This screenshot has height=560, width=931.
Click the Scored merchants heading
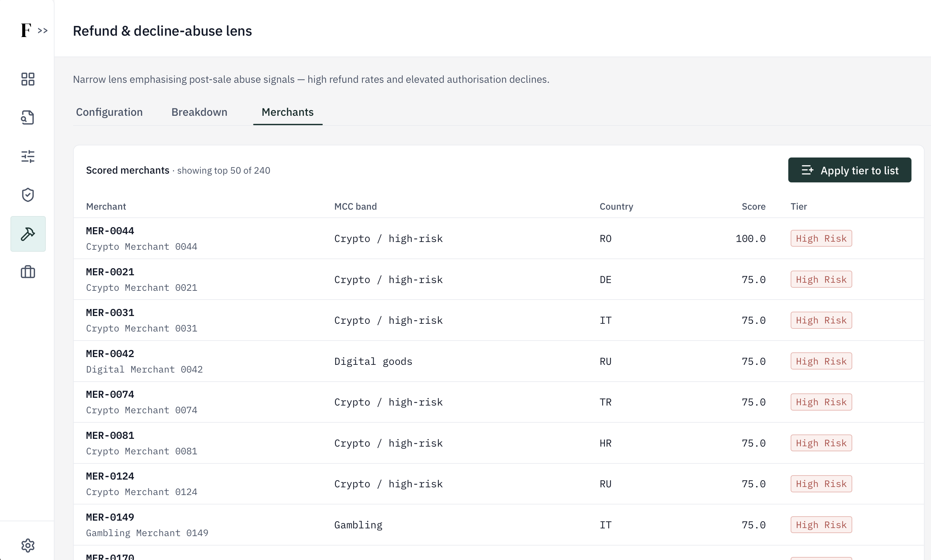(x=128, y=170)
